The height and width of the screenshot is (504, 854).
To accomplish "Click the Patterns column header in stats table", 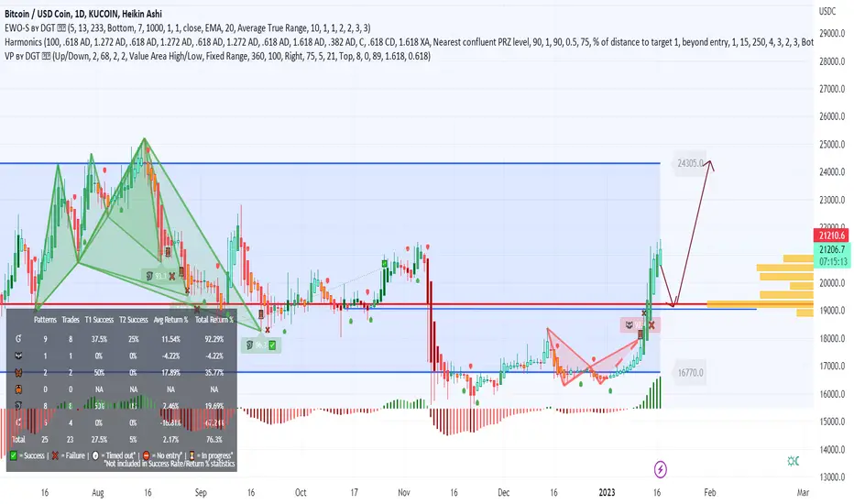I will click(x=45, y=320).
